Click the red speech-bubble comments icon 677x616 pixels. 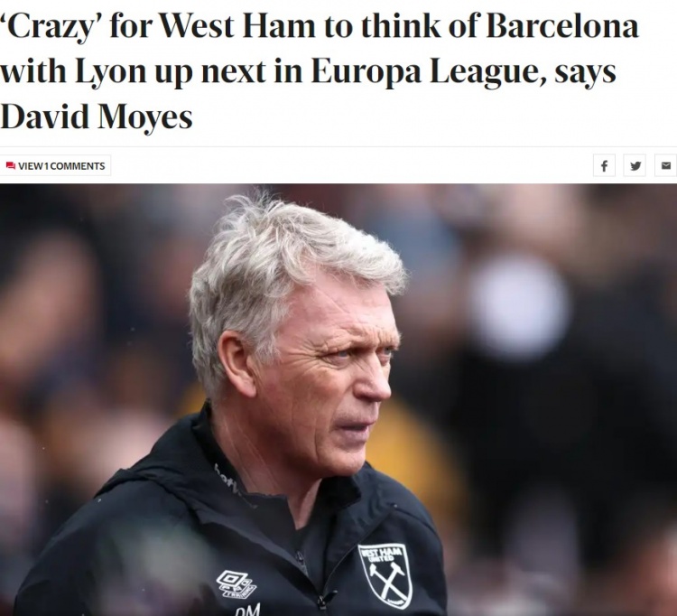click(x=11, y=166)
